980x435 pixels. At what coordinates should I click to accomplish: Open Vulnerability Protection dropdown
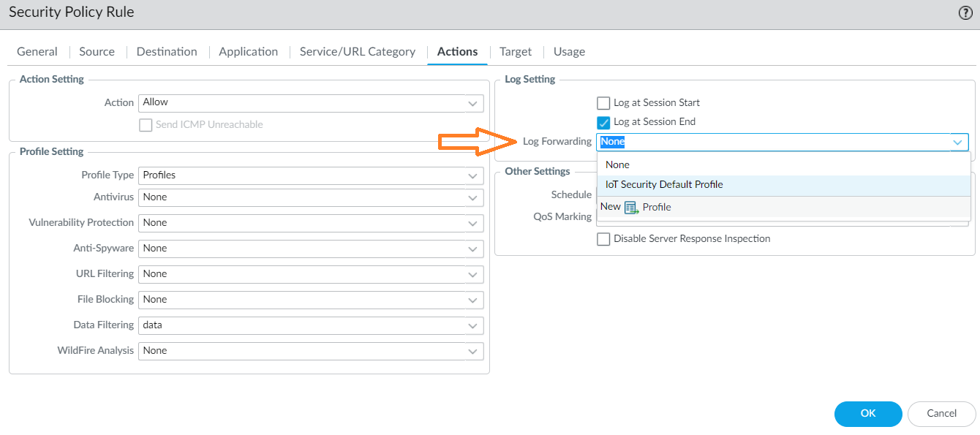click(x=473, y=223)
